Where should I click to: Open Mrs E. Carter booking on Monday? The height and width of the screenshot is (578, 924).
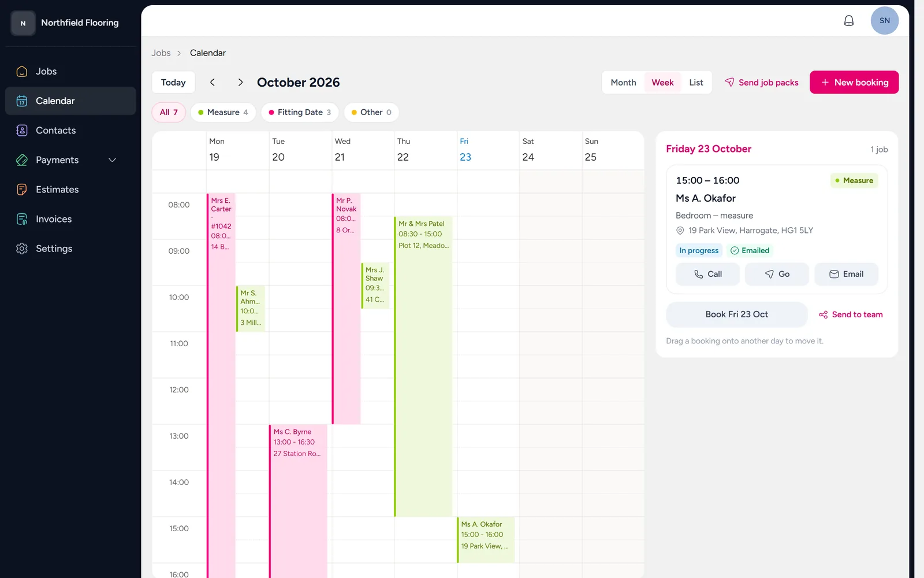pos(221,386)
